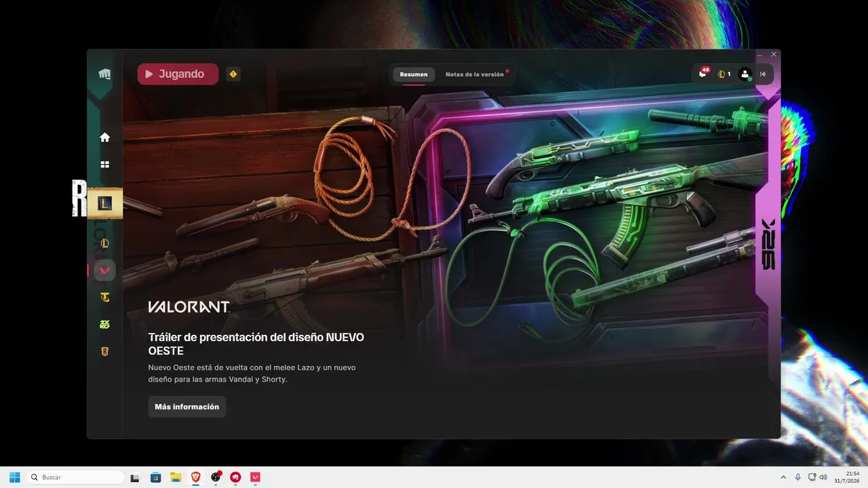Click the Valorant taskbar icon
The height and width of the screenshot is (488, 868).
point(256,477)
